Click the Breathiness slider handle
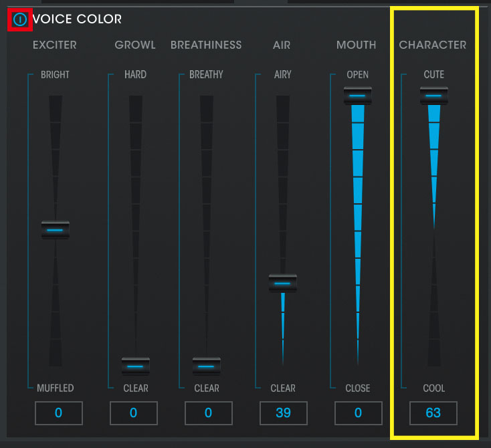Screen dimensions: 491x448 coord(206,366)
